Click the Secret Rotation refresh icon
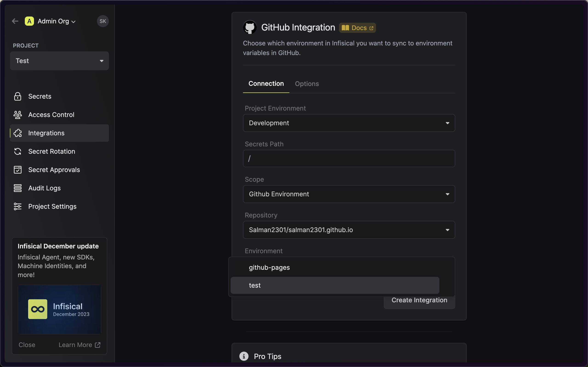 [18, 151]
